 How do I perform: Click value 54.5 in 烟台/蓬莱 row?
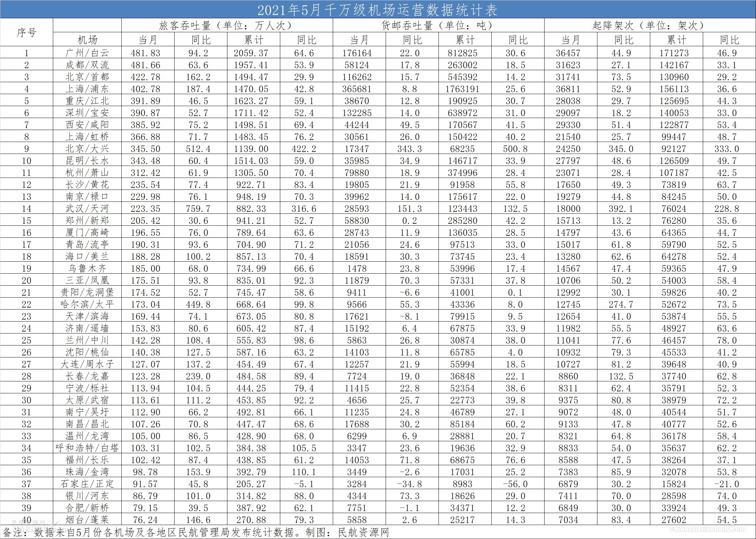[727, 520]
